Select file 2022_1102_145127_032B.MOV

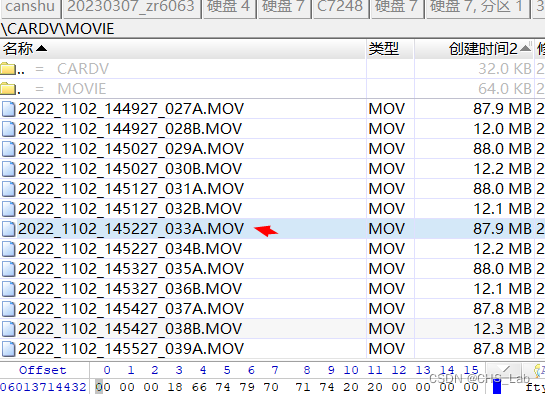pyautogui.click(x=130, y=209)
